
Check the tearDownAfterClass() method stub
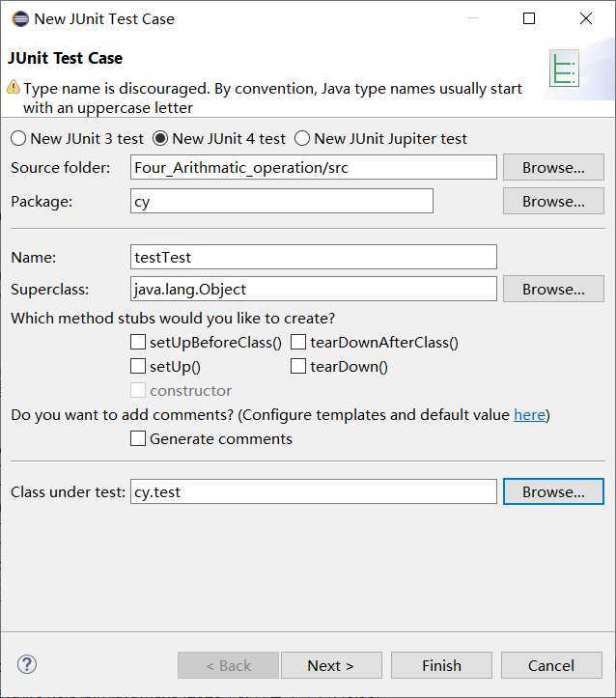point(298,342)
